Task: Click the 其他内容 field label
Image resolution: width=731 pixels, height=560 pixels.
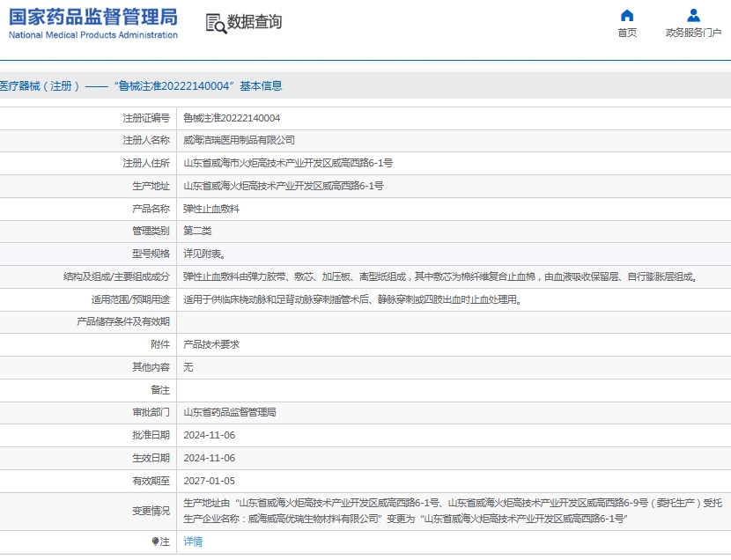Action: [x=151, y=367]
